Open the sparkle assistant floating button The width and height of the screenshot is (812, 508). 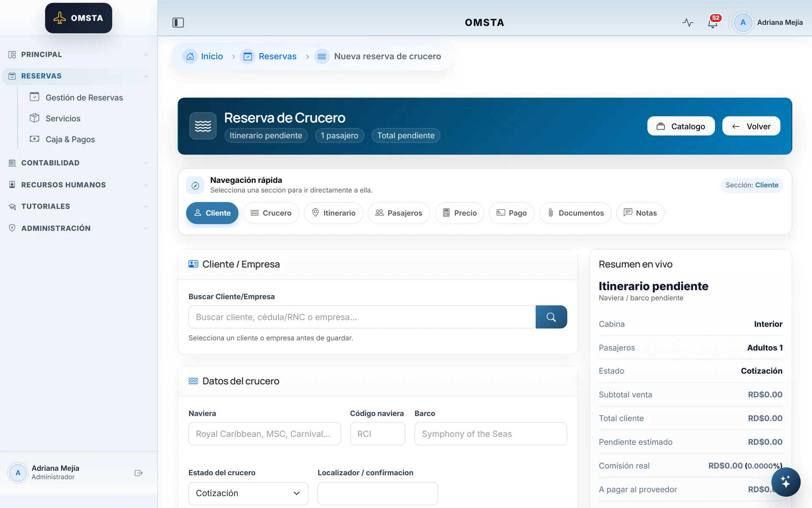tap(785, 482)
